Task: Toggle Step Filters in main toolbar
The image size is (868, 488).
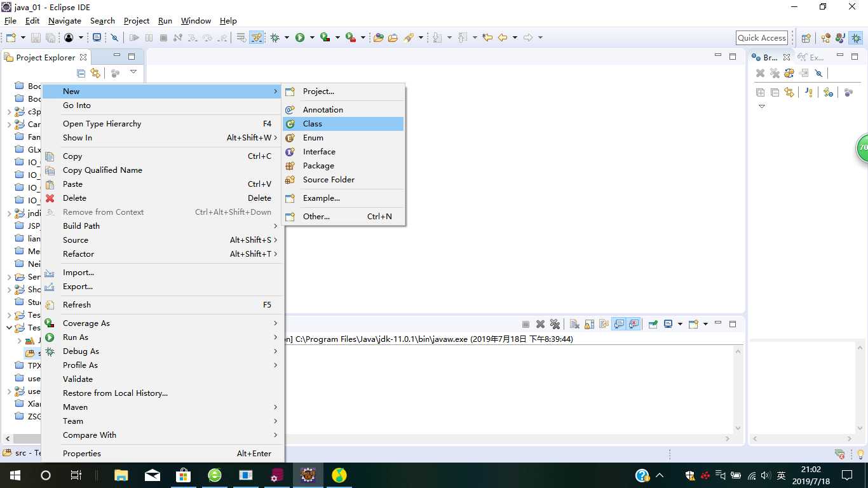Action: pyautogui.click(x=256, y=37)
